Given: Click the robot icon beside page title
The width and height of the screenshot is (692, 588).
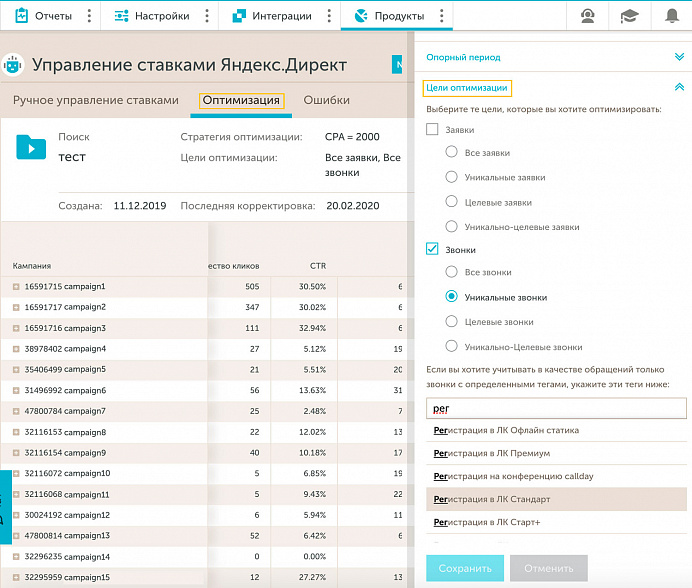Looking at the screenshot, I should 12,65.
